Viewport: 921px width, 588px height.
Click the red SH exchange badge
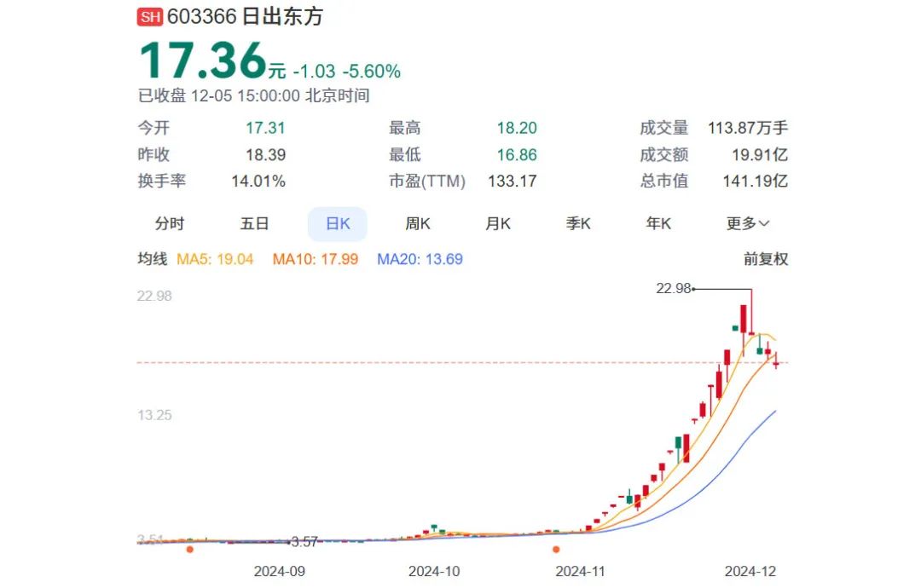pyautogui.click(x=149, y=18)
